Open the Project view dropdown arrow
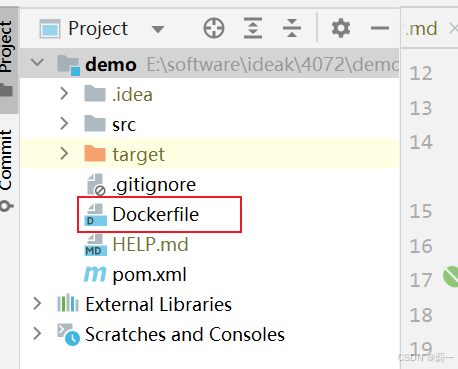Screen dimensions: 458x369 tap(158, 30)
